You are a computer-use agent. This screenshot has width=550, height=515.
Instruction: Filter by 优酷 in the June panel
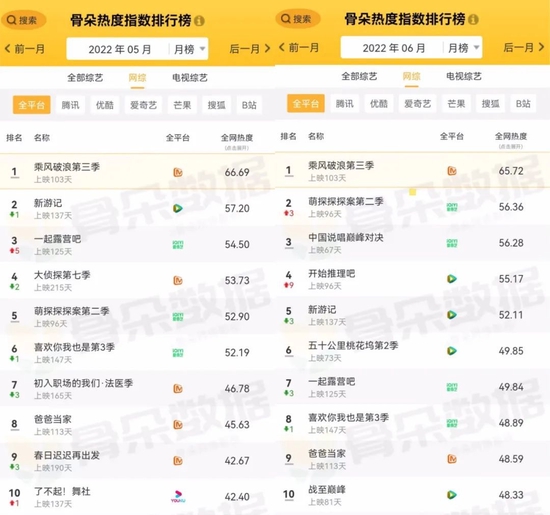coord(378,103)
